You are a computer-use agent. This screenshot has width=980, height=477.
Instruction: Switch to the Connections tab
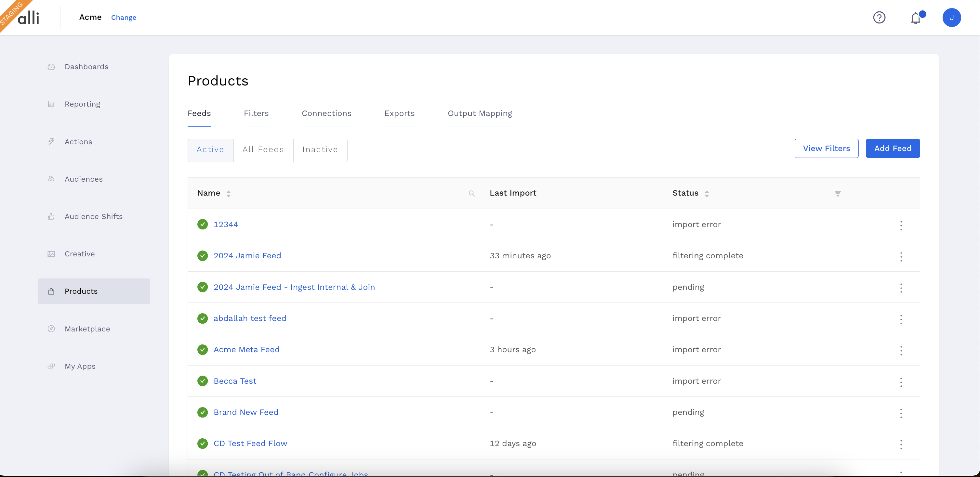click(326, 113)
